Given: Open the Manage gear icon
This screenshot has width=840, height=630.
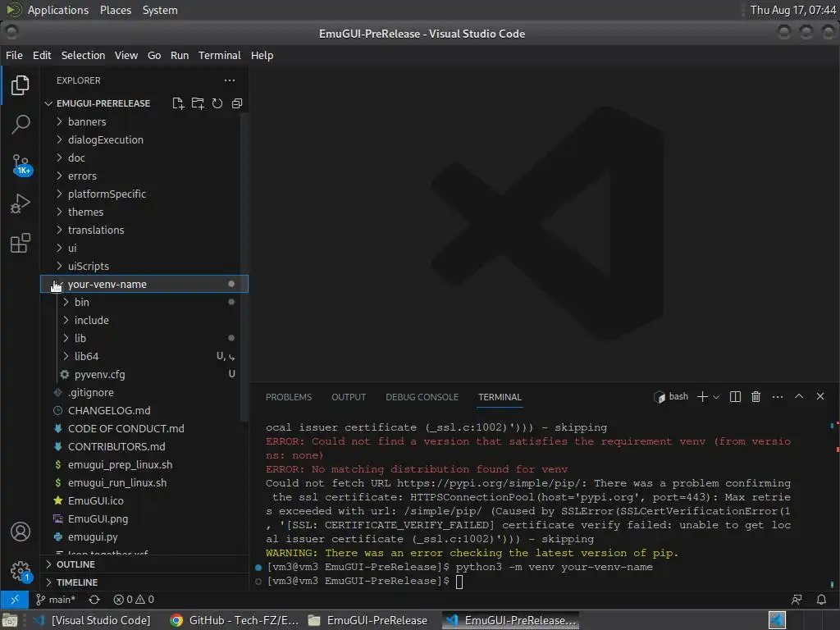Looking at the screenshot, I should (x=21, y=571).
